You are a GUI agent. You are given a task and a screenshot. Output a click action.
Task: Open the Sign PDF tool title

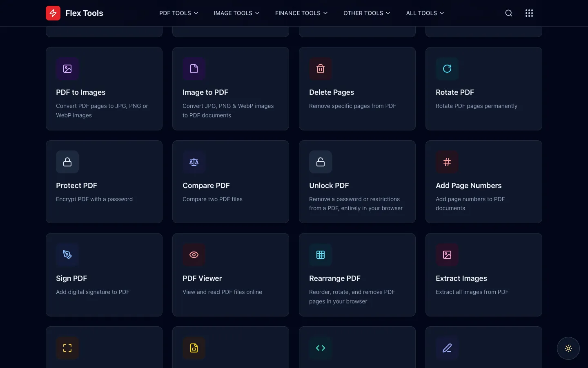click(x=71, y=278)
